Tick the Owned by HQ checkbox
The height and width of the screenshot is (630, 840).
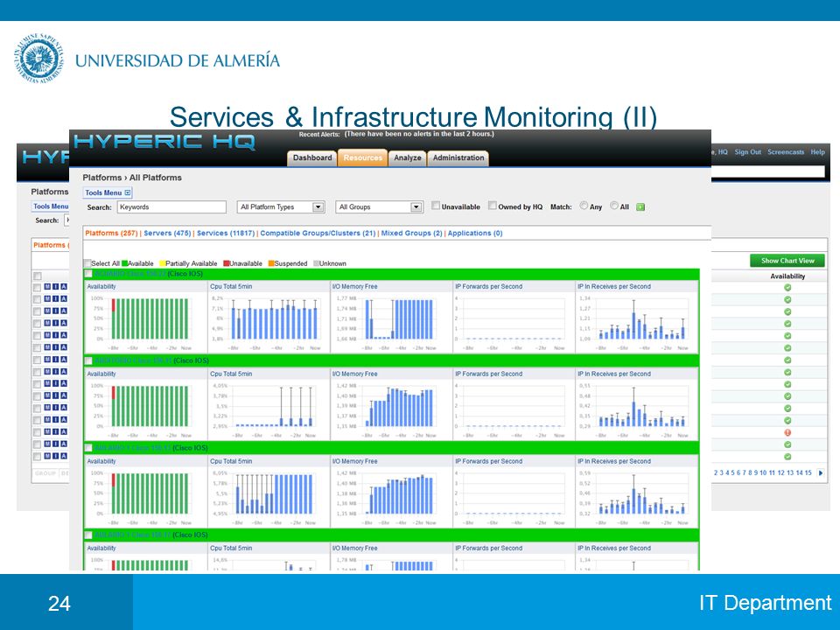pos(493,206)
